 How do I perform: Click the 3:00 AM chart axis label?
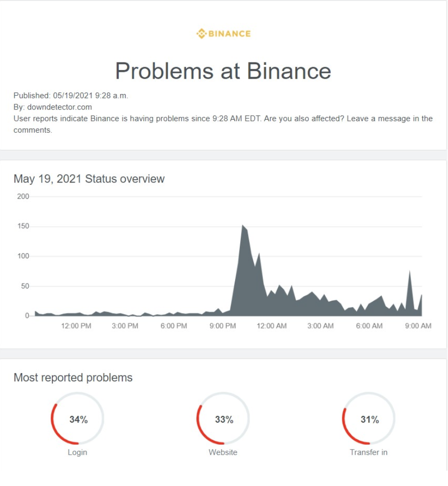[x=320, y=326]
